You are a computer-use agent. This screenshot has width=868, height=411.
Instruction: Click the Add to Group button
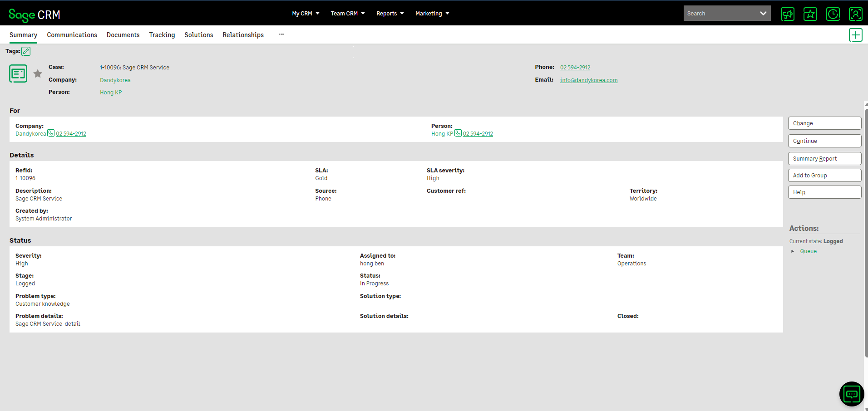pos(824,176)
